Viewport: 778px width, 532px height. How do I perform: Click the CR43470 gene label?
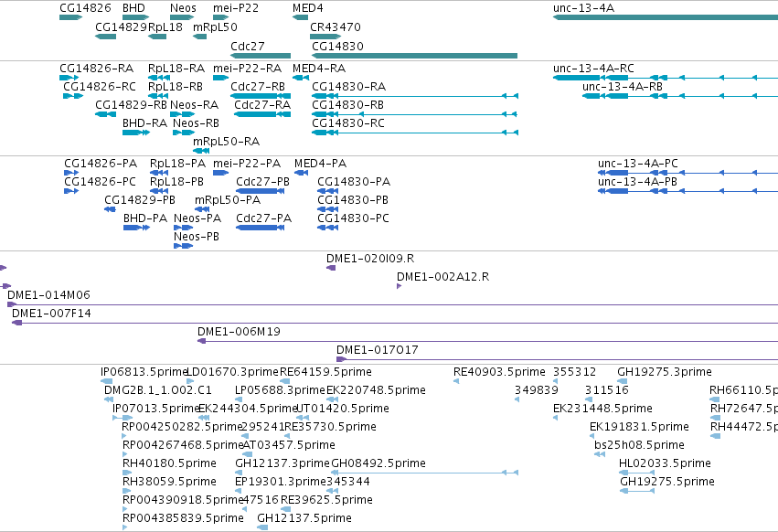click(336, 27)
